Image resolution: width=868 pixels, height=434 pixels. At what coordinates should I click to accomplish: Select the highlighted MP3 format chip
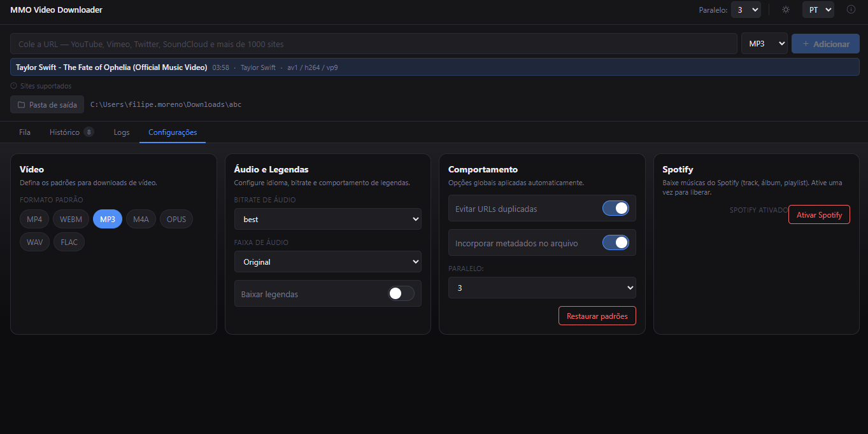[108, 220]
